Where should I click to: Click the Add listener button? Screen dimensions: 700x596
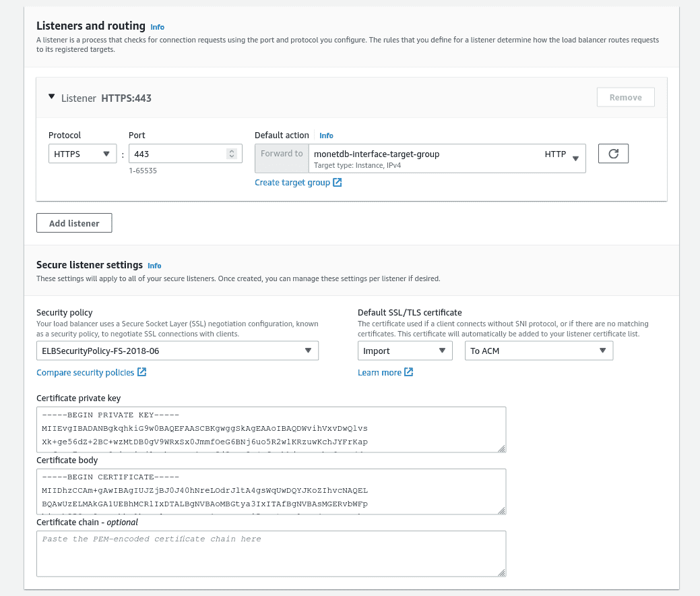pos(74,223)
